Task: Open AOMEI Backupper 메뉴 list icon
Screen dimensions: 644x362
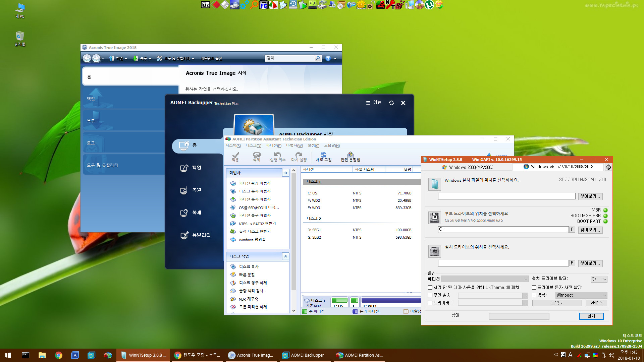Action: (368, 103)
